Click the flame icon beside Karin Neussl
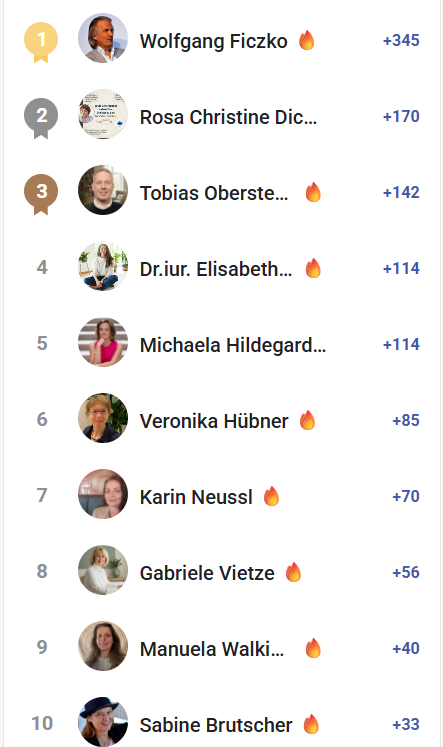The width and height of the screenshot is (443, 747). coord(272,496)
